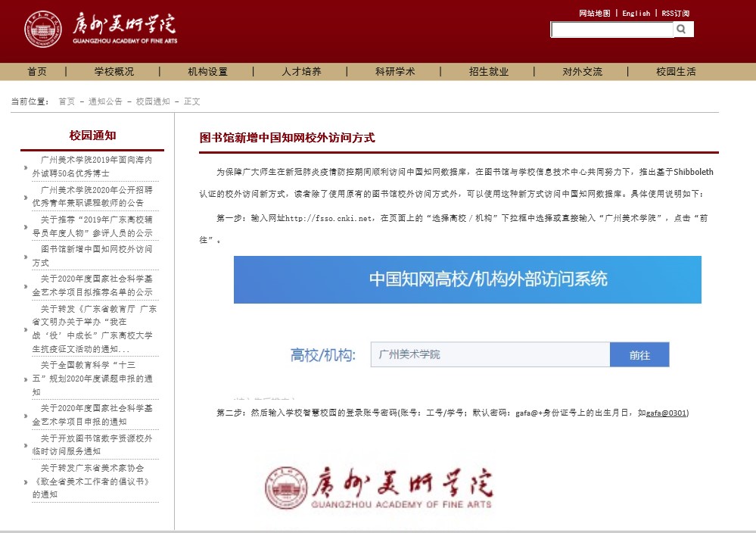The width and height of the screenshot is (756, 533).
Task: Open the 首页 navigation menu item
Action: coord(37,72)
